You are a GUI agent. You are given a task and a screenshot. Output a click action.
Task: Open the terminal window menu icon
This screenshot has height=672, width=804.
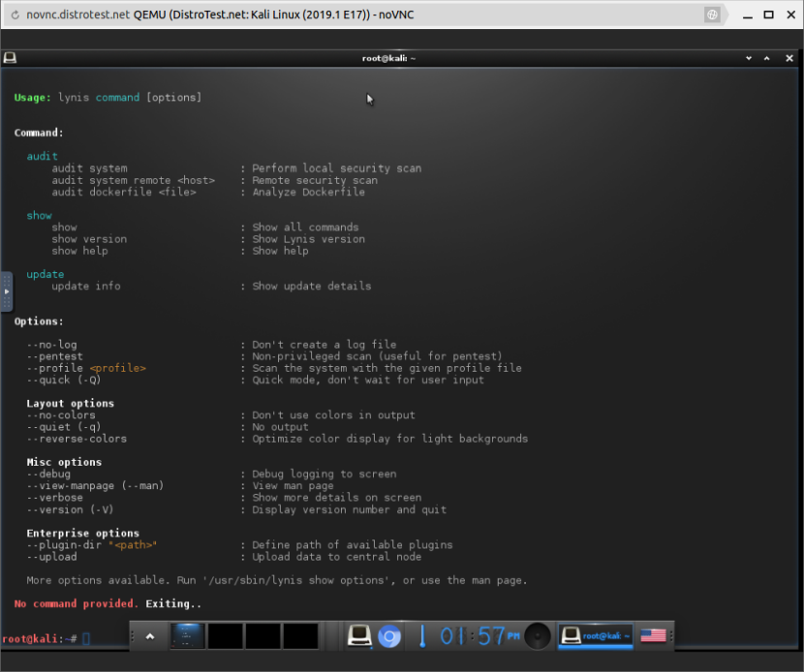coord(10,58)
